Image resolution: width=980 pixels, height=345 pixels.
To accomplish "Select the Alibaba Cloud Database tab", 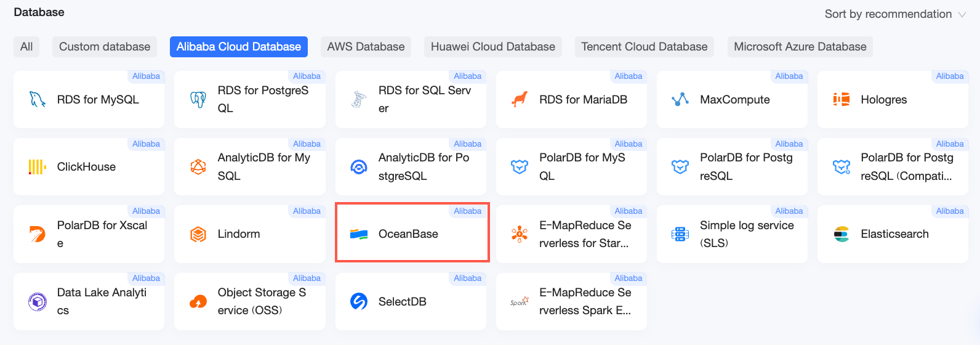I will pyautogui.click(x=239, y=47).
